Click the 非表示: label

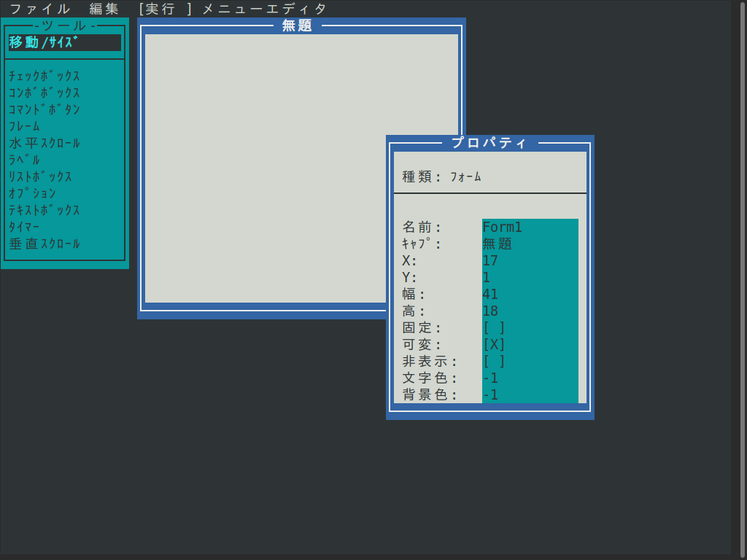[x=430, y=362]
